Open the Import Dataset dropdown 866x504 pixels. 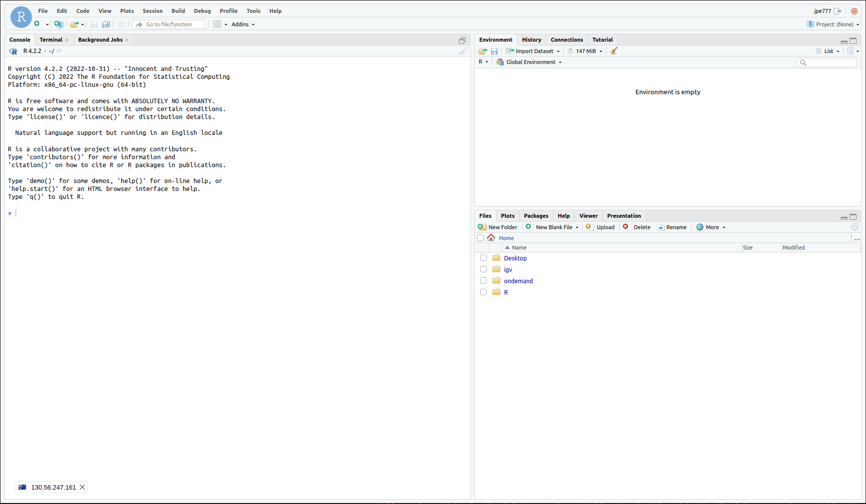click(x=533, y=51)
